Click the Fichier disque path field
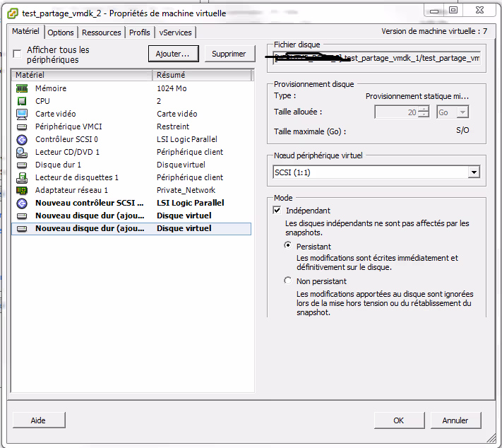 (376, 59)
